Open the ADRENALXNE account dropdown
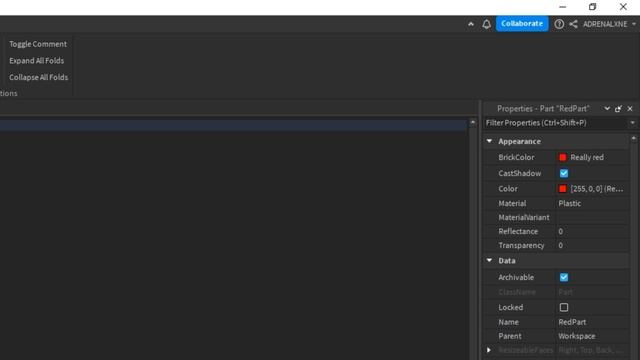640x360 pixels. coord(609,24)
